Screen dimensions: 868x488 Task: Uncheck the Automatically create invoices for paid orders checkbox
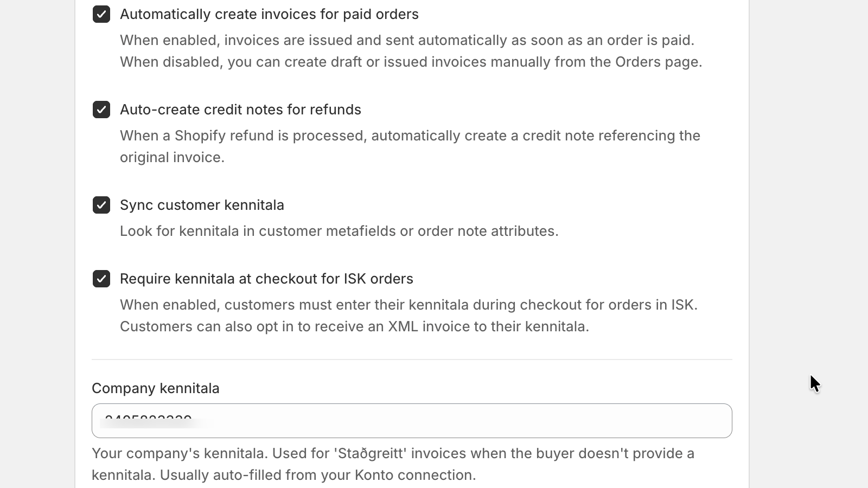point(101,14)
